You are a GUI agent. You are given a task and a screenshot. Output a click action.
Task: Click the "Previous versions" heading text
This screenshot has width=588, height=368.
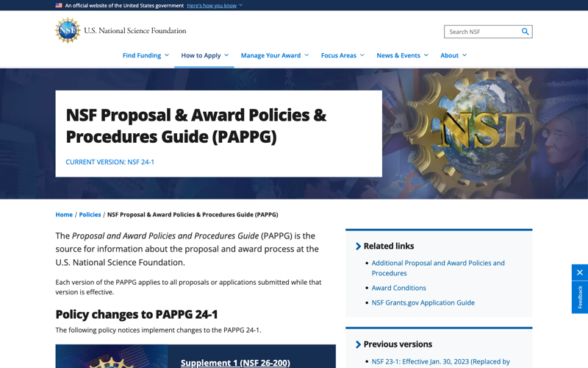click(398, 344)
